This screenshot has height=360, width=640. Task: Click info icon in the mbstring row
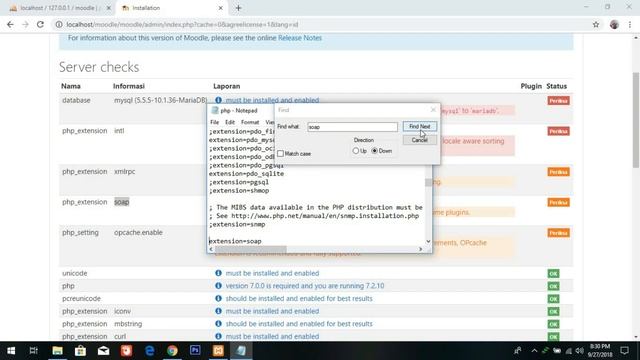point(218,324)
